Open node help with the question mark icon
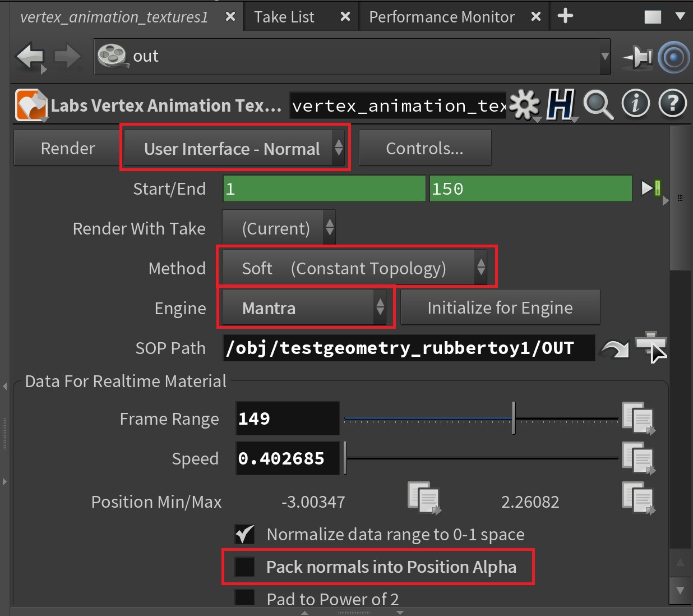This screenshot has width=693, height=616. pos(672,104)
